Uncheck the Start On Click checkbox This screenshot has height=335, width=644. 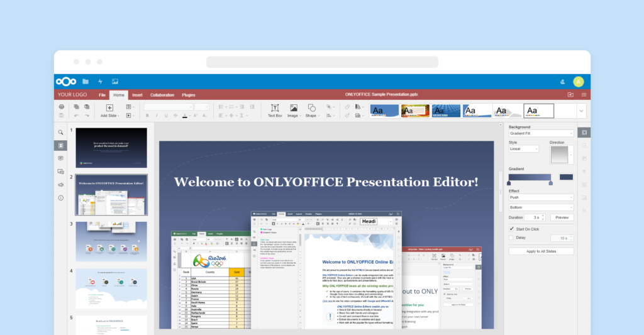tap(511, 229)
